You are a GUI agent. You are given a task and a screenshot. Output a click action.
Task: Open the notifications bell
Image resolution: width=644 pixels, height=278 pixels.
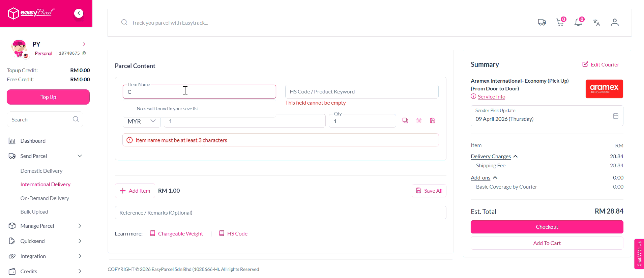[578, 22]
